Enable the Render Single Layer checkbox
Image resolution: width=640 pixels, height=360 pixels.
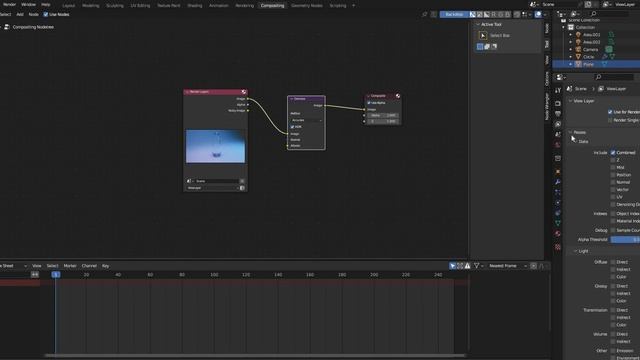tap(610, 120)
